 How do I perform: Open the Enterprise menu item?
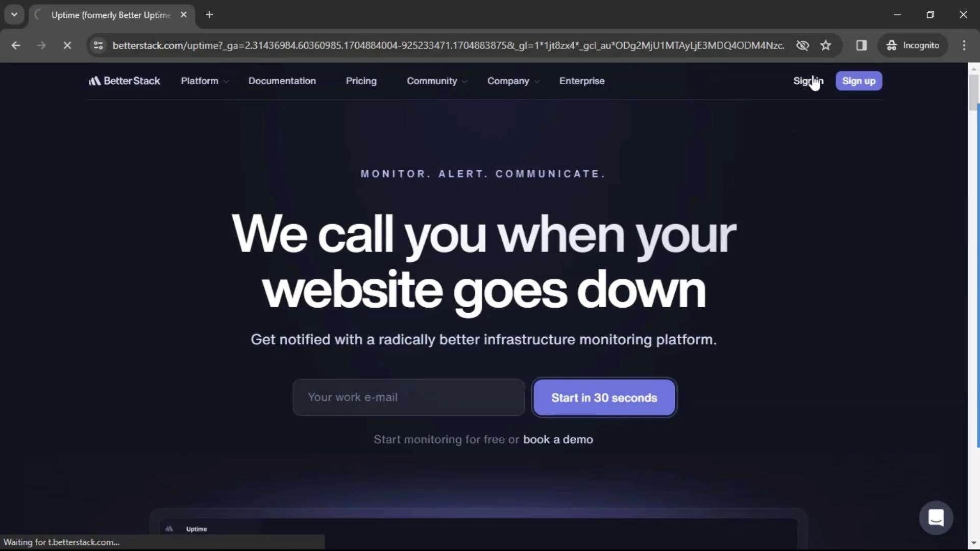(581, 81)
